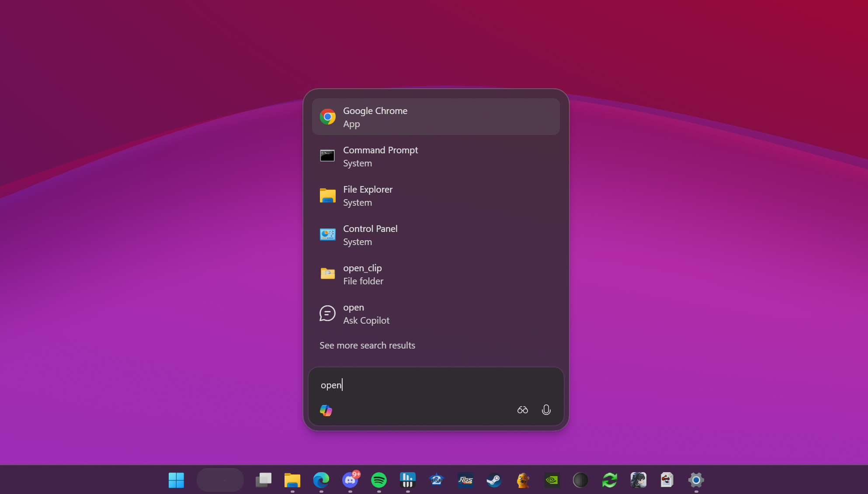This screenshot has width=868, height=494.
Task: Click See more search results
Action: [x=367, y=345]
